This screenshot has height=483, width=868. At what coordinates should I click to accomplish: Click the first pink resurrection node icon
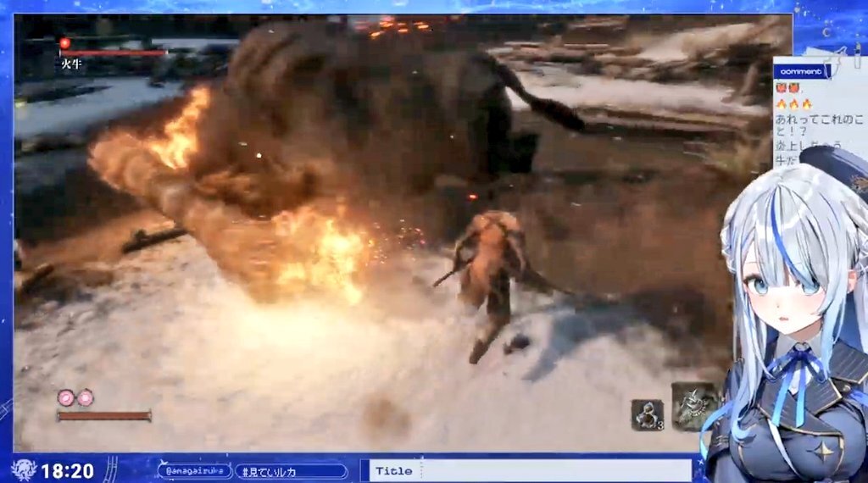pos(66,397)
